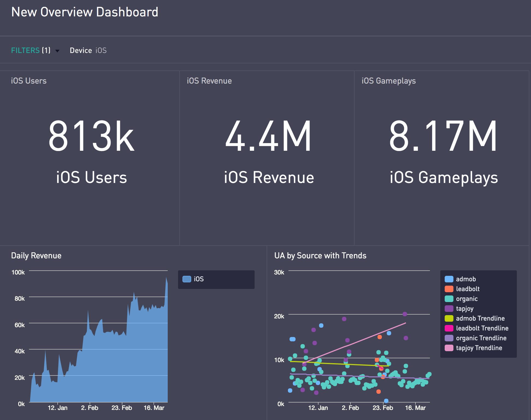Viewport: 531px width, 420px height.
Task: Click the UA by Source with Trends title
Action: pyautogui.click(x=320, y=256)
